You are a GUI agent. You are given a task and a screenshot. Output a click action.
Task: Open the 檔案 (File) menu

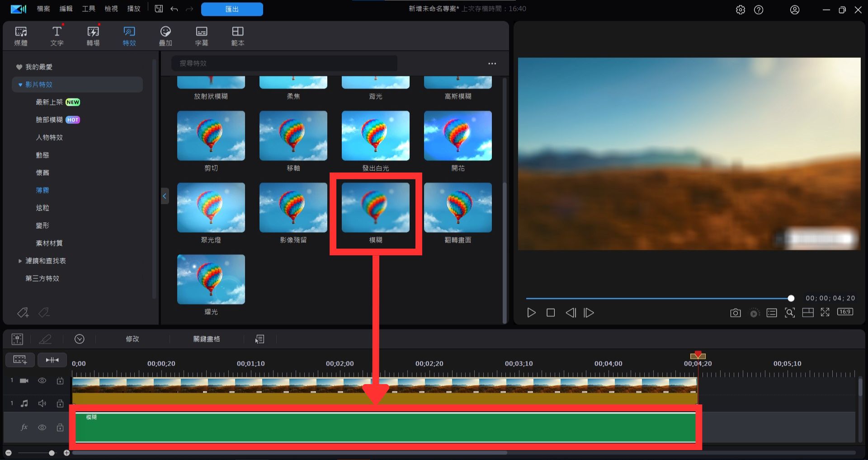(x=43, y=9)
